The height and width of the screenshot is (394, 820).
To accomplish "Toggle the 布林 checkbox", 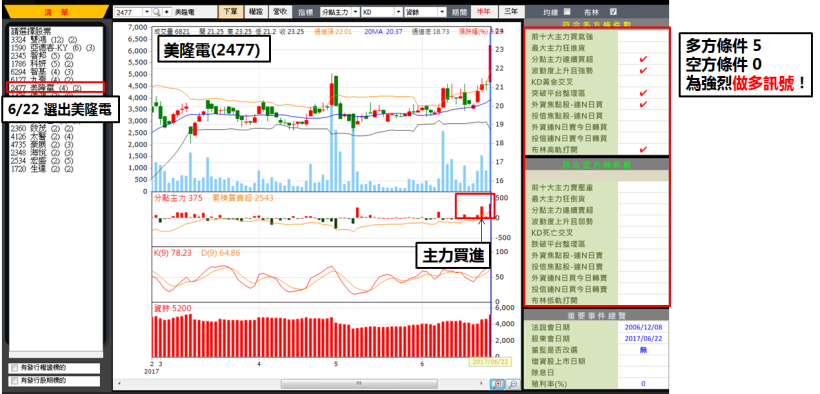I will [613, 11].
